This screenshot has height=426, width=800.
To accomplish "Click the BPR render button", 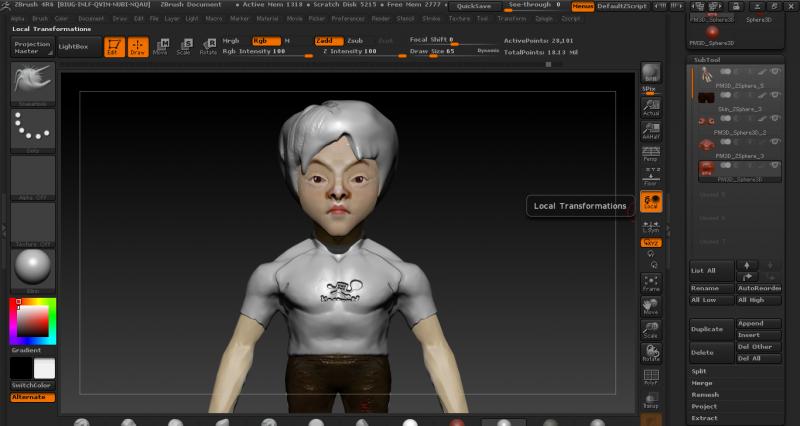I will click(x=651, y=73).
